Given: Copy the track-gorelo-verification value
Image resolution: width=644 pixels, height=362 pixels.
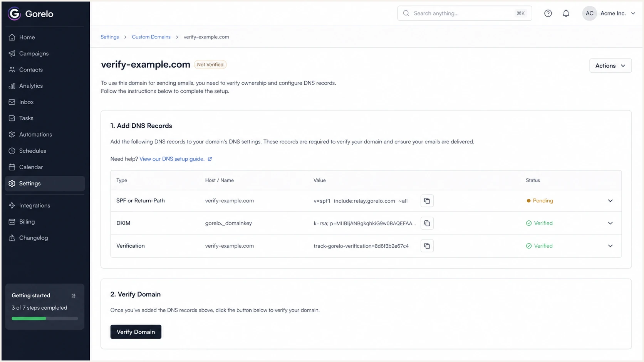Looking at the screenshot, I should [x=427, y=246].
